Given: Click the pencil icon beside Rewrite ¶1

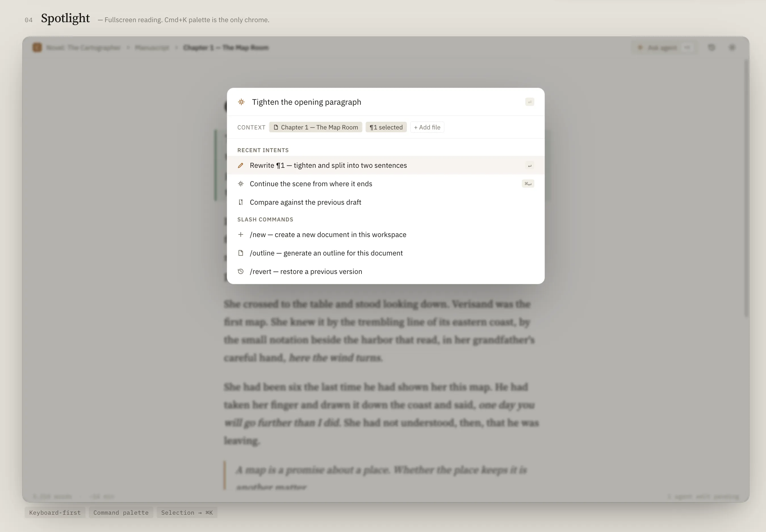Looking at the screenshot, I should tap(241, 165).
